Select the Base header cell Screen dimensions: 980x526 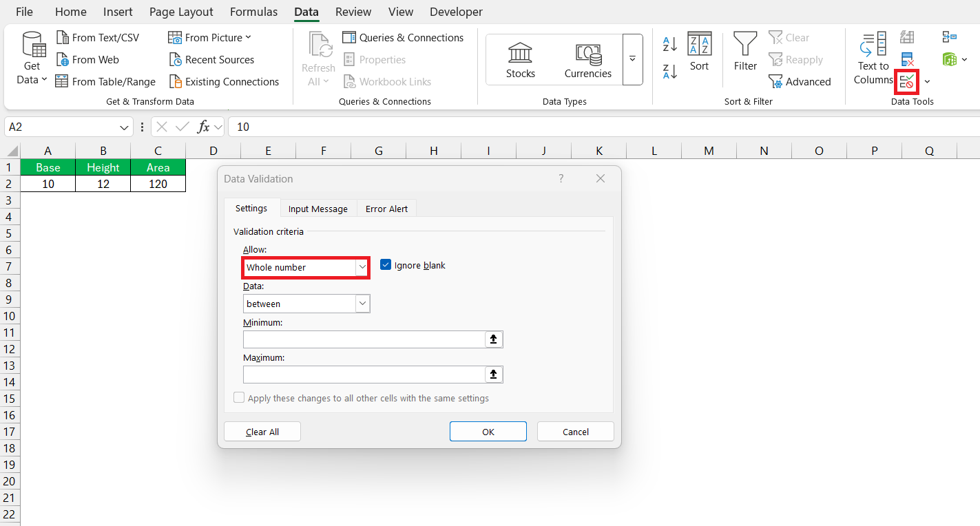coord(48,167)
